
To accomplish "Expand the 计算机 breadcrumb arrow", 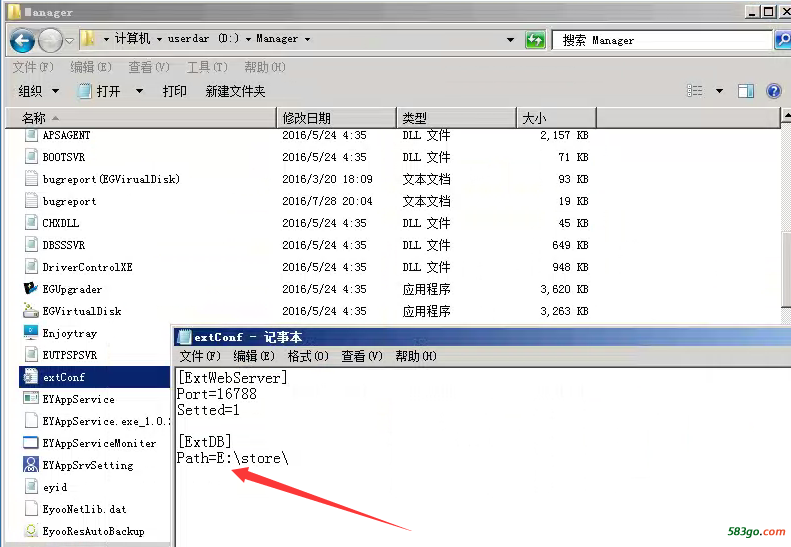I will coord(159,39).
